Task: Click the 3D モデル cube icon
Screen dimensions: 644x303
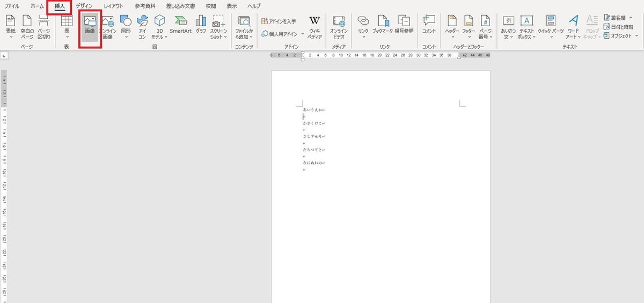Action: point(159,21)
